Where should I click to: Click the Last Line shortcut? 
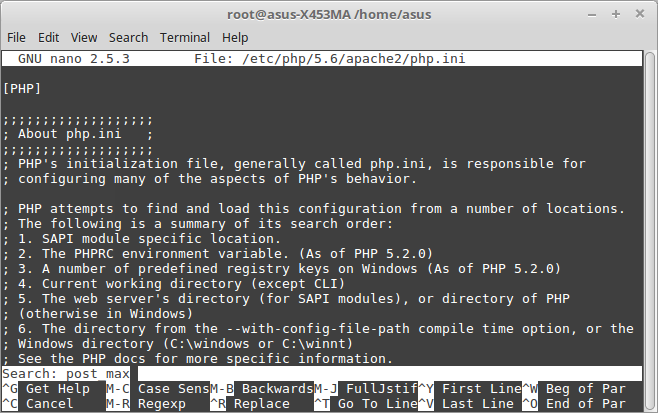(x=478, y=403)
